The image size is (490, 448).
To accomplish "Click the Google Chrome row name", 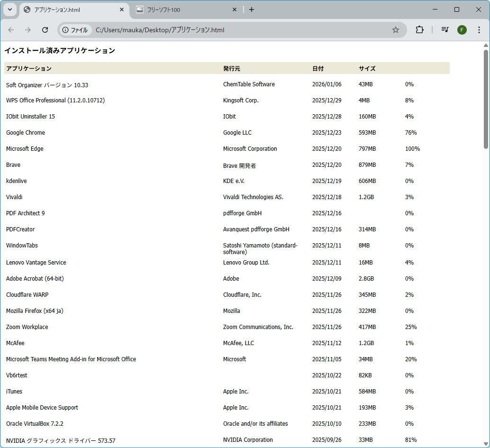I will (26, 133).
